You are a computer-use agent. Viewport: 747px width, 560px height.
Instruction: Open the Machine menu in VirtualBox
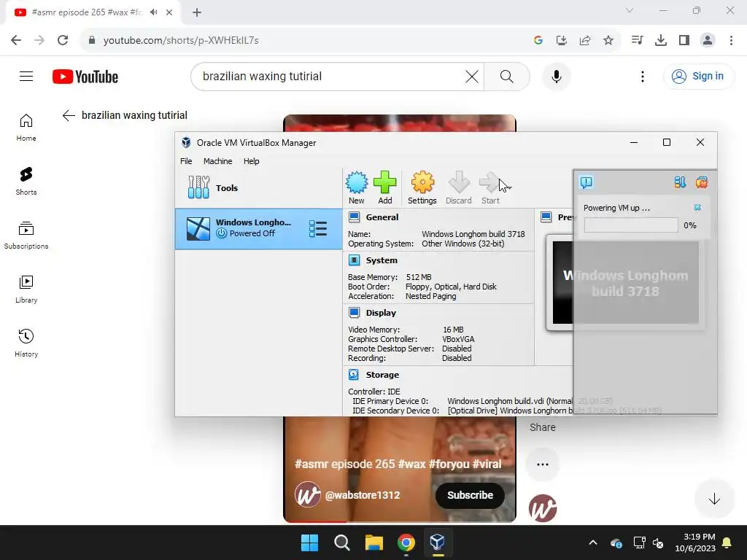(217, 161)
